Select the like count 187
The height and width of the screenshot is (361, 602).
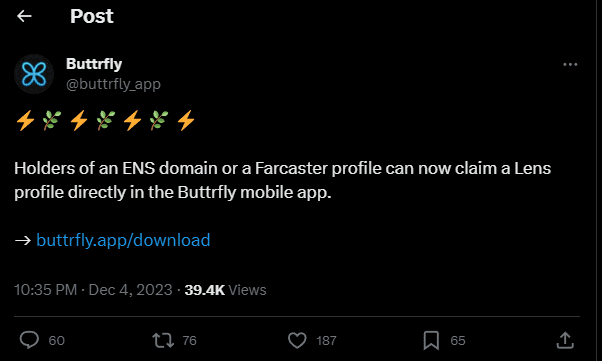[x=326, y=341]
